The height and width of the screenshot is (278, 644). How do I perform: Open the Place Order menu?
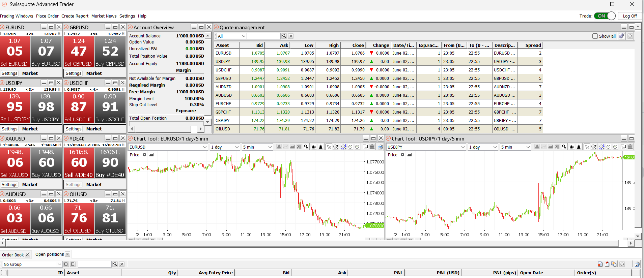tap(47, 16)
